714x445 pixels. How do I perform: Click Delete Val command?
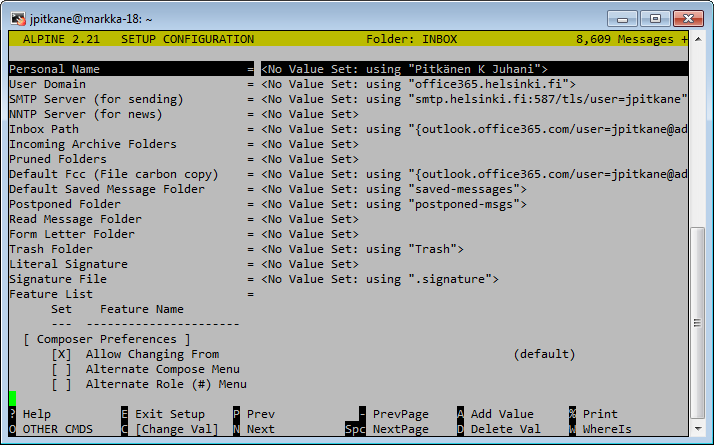(499, 429)
